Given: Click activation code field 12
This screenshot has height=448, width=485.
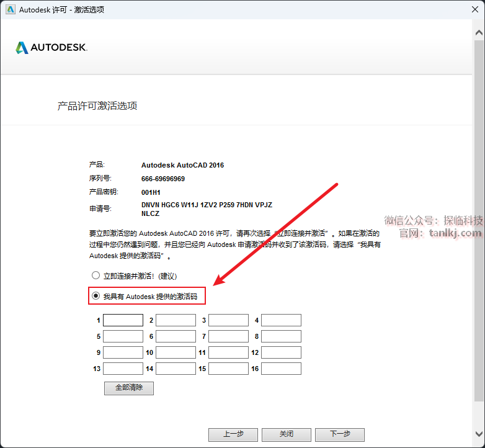Looking at the screenshot, I should [x=281, y=352].
